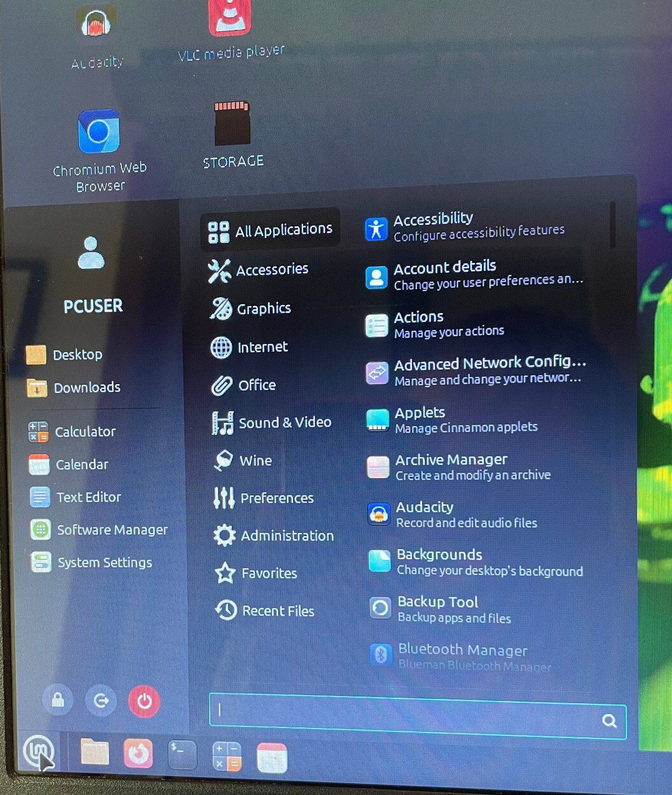
Task: Select the Preferences category
Action: point(263,498)
